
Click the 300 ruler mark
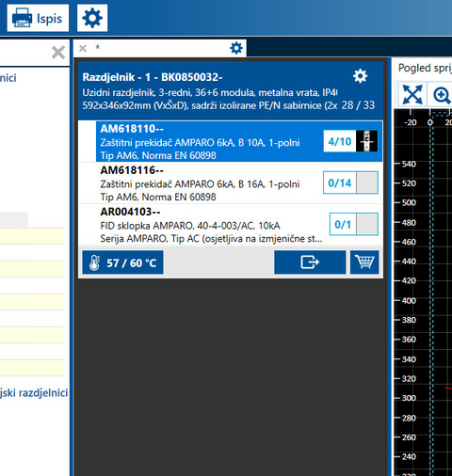409,398
